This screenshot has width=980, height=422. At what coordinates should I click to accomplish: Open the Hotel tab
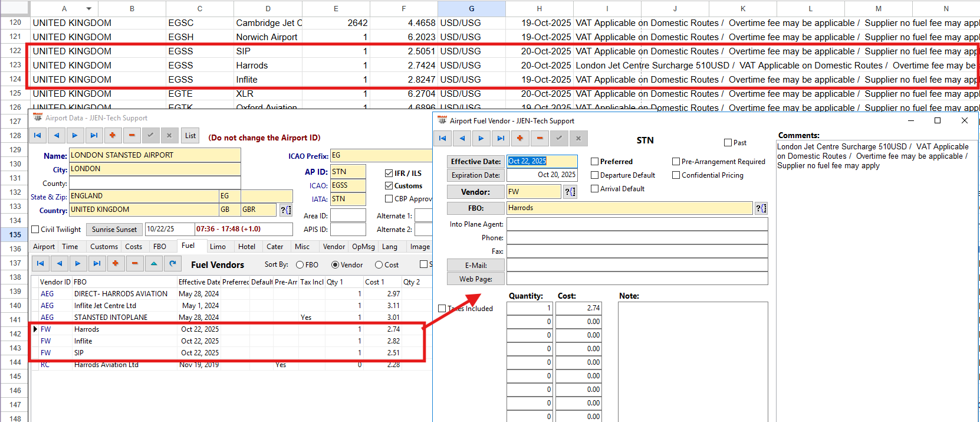246,247
